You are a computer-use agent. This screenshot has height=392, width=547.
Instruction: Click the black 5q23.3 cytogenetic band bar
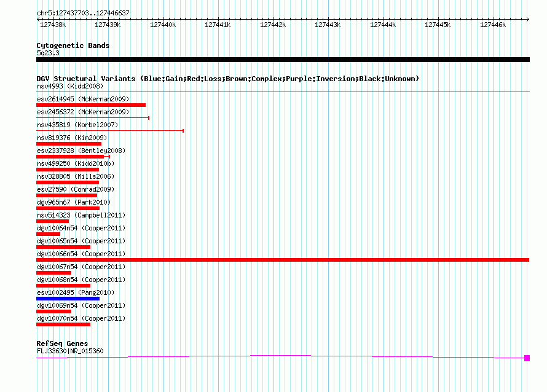[283, 60]
